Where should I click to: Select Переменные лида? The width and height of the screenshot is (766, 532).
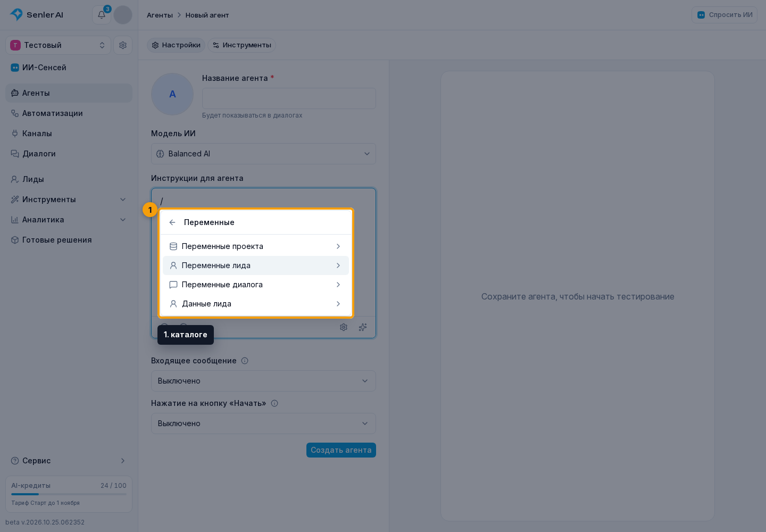tap(255, 265)
